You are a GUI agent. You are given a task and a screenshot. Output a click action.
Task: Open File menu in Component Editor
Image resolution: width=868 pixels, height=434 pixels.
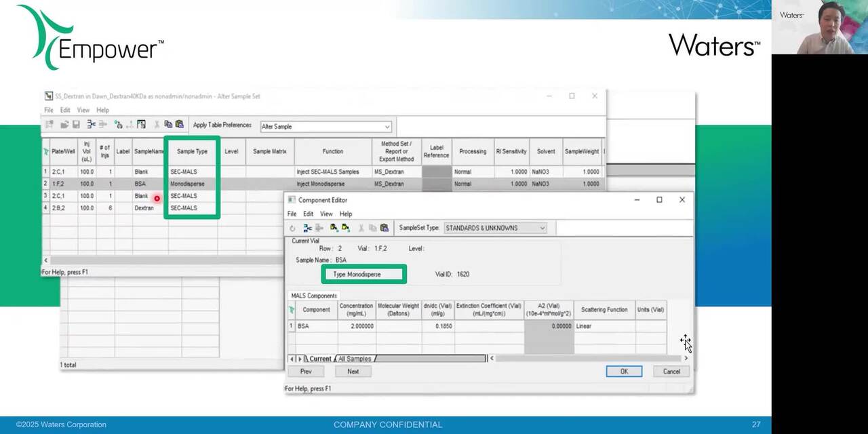[x=292, y=214]
